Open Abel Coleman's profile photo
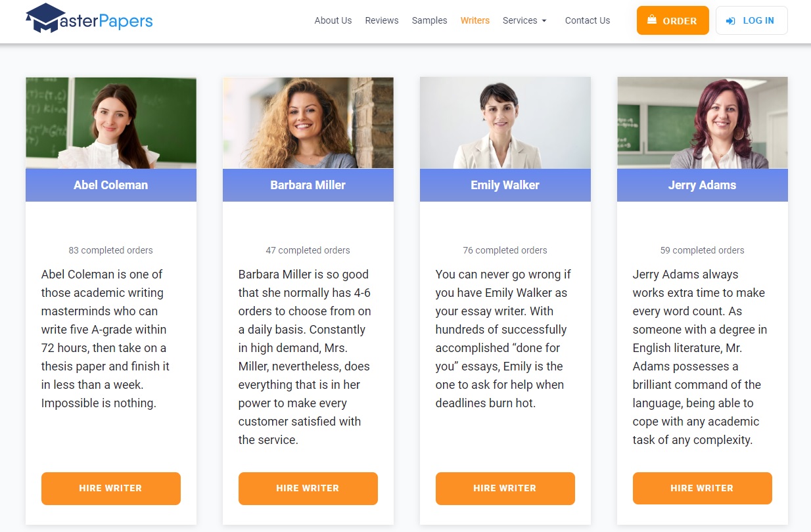The height and width of the screenshot is (532, 811). (x=111, y=123)
